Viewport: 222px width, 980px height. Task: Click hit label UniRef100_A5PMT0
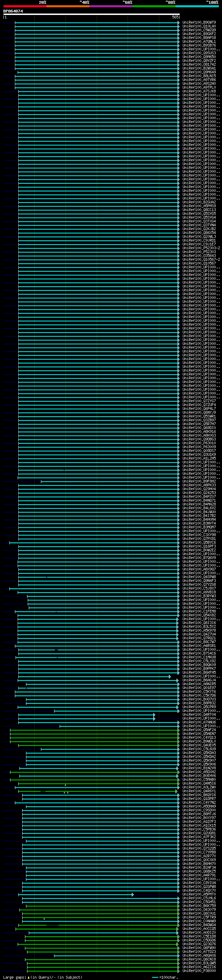pyautogui.click(x=199, y=895)
